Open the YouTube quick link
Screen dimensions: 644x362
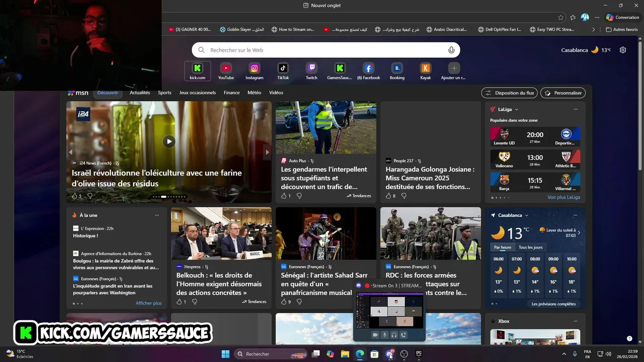(226, 71)
